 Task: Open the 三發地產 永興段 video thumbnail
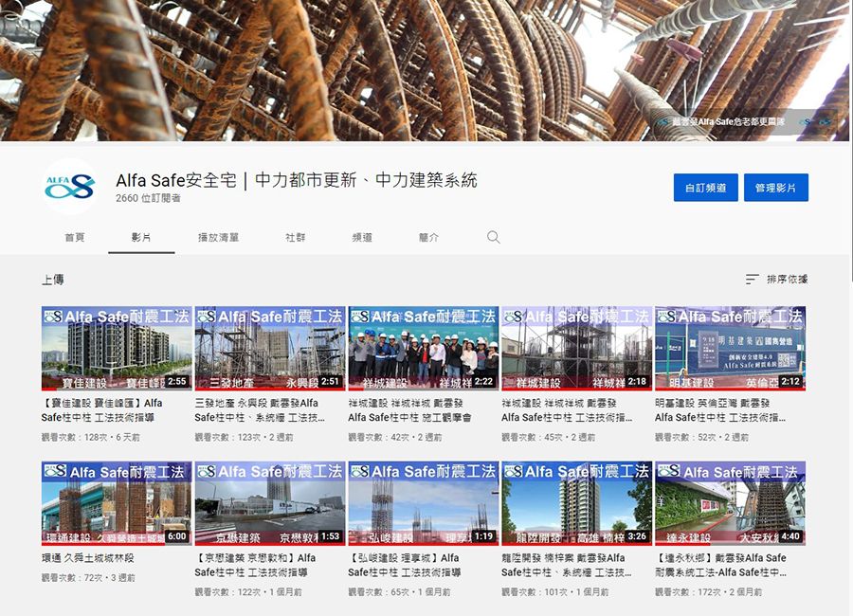pos(269,348)
